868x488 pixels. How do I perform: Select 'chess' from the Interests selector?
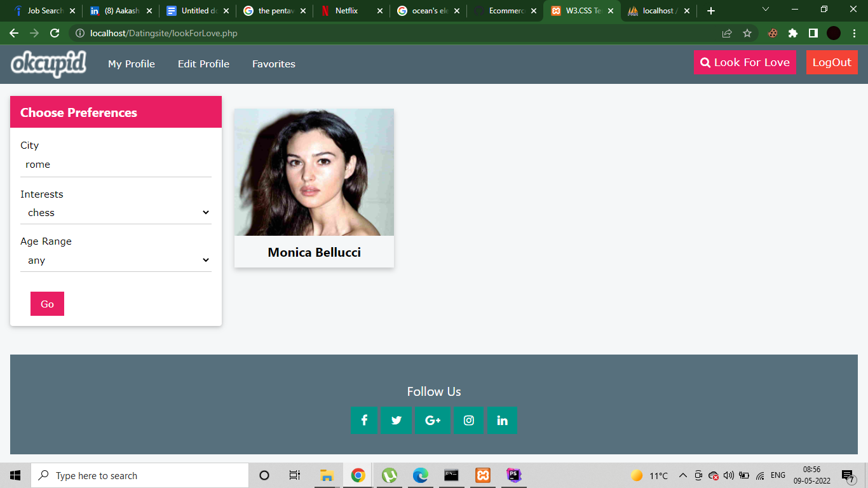(116, 212)
